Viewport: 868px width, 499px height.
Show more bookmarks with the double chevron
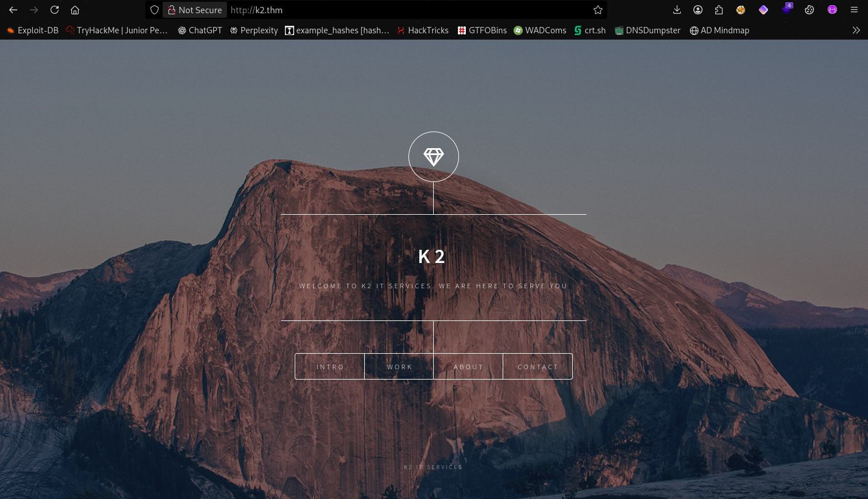point(856,30)
